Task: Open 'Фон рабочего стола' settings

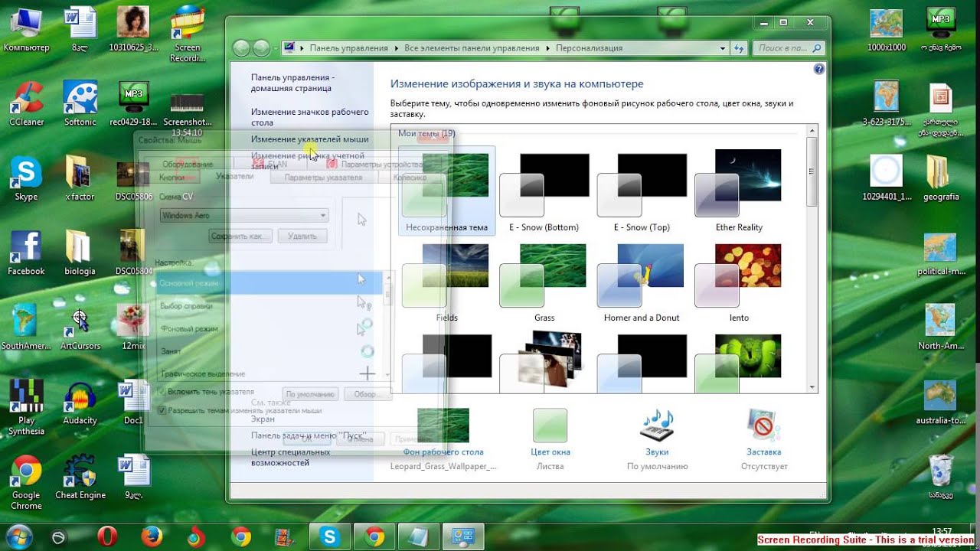Action: tap(443, 438)
